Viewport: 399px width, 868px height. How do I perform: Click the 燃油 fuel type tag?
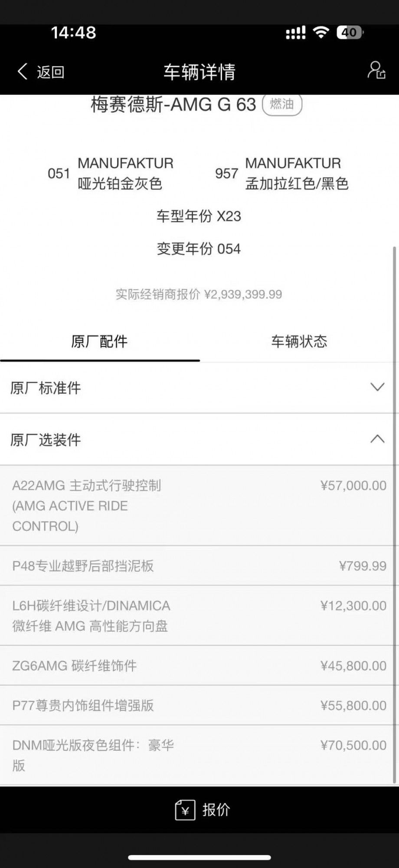pos(282,105)
